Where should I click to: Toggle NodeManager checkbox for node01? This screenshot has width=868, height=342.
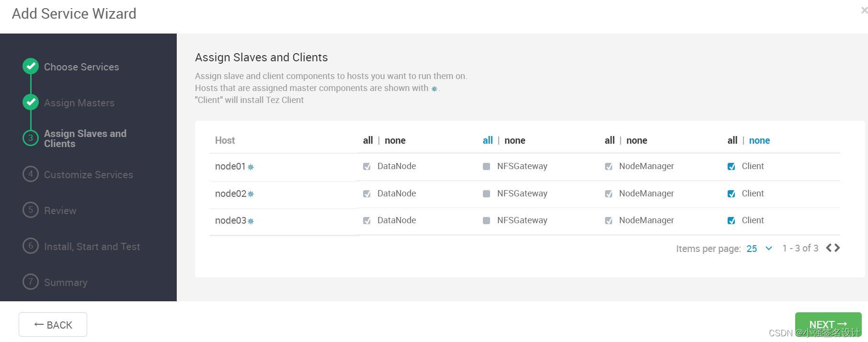(608, 166)
